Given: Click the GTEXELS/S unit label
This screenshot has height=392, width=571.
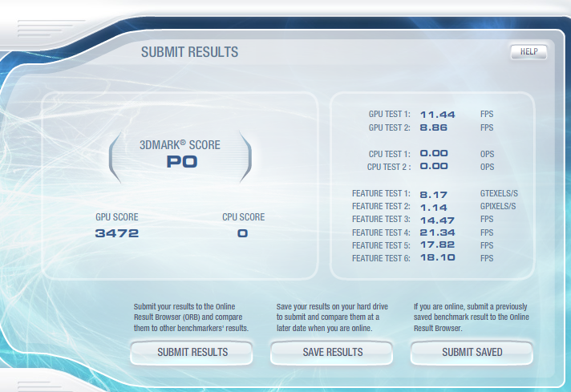Looking at the screenshot, I should click(x=499, y=194).
